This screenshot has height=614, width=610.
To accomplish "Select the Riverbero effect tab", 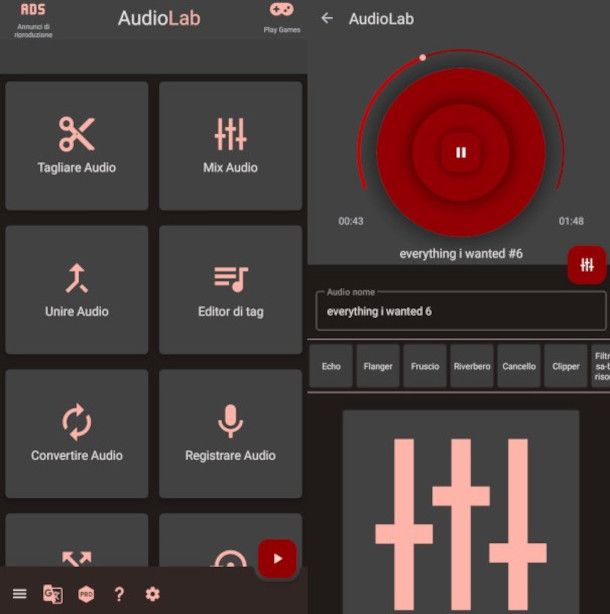I will pos(472,366).
